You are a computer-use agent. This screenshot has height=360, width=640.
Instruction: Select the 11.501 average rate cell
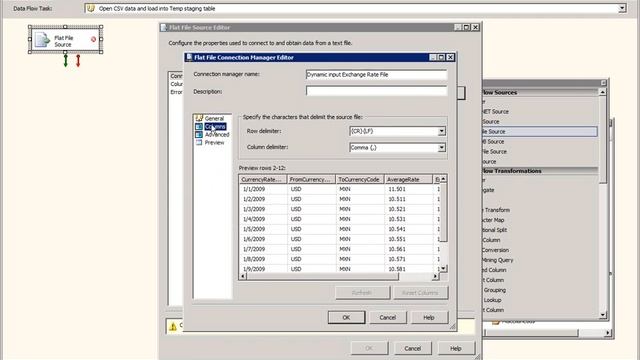click(x=408, y=189)
